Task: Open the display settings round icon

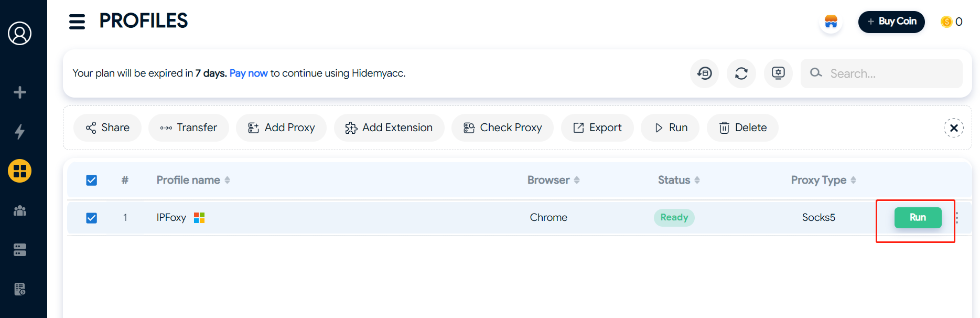Action: tap(778, 73)
